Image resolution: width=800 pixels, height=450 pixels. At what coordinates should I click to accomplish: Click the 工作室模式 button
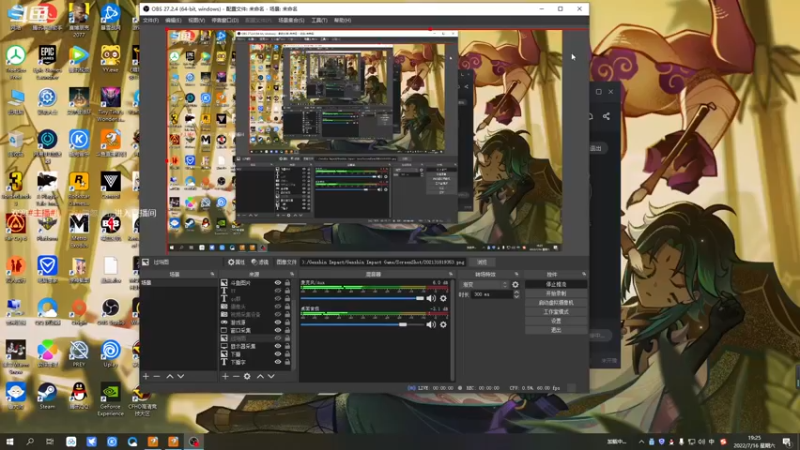pos(556,312)
